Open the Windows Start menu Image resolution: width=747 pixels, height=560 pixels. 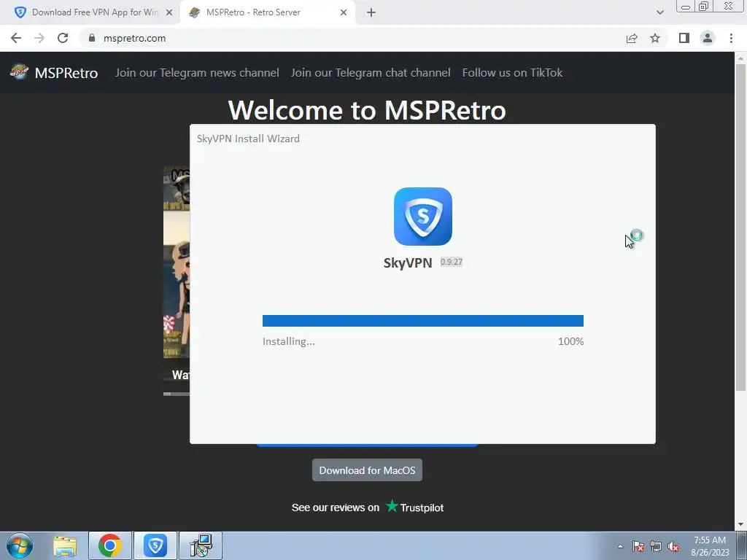pyautogui.click(x=19, y=545)
